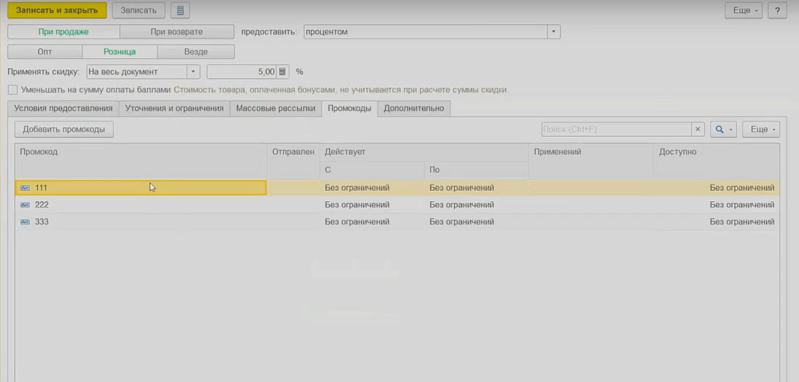
Task: Click the 5,00 discount percent field
Action: 242,72
